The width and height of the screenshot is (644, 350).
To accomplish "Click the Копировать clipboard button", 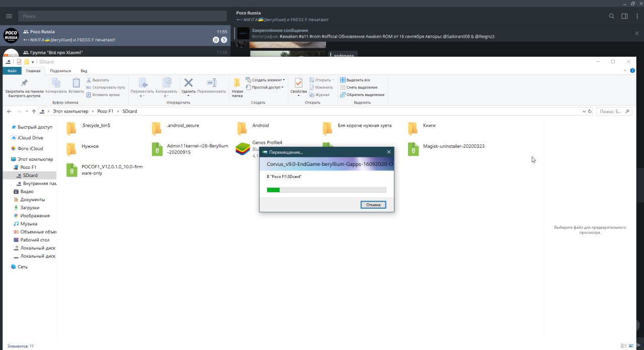I will tap(56, 86).
